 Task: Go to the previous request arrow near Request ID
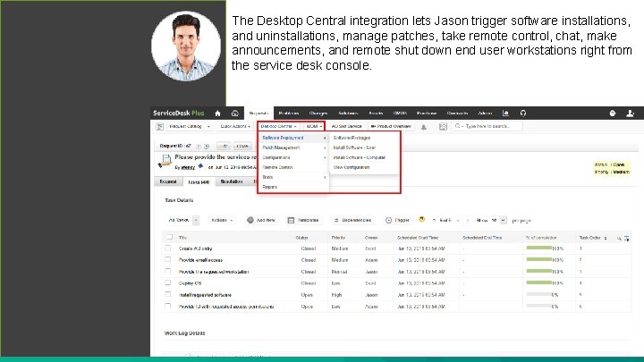point(199,146)
